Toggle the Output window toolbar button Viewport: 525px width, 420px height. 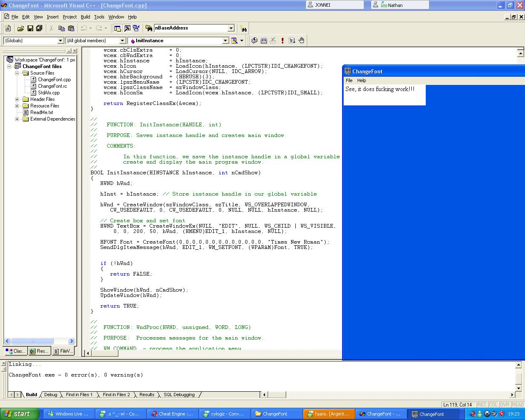[127, 28]
